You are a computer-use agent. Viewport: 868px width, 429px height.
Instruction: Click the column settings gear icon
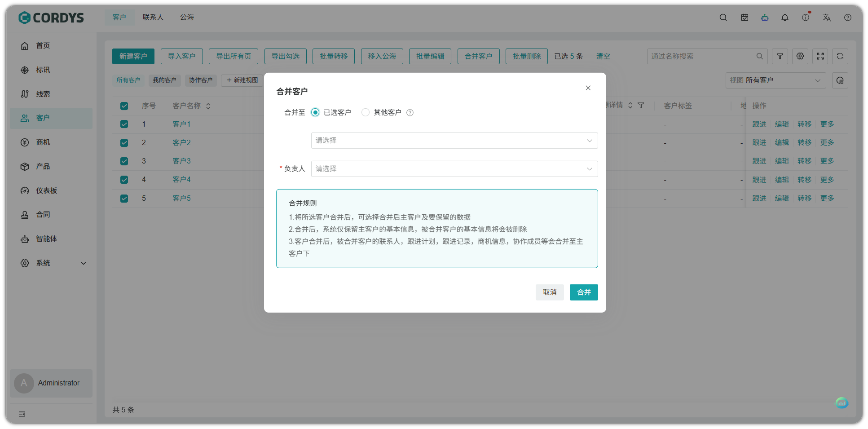(x=800, y=56)
